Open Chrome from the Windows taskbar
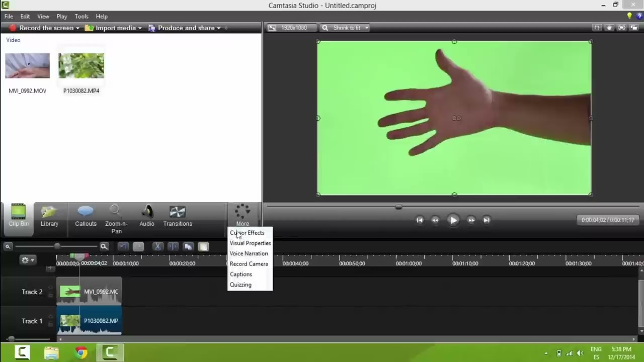 (x=81, y=353)
